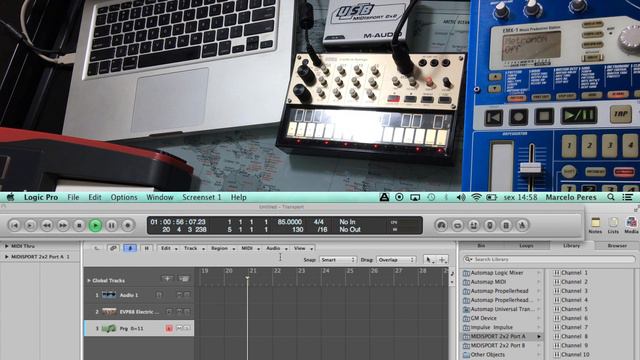The image size is (640, 360).
Task: Open the Arrange local Edit menu
Action: [168, 248]
